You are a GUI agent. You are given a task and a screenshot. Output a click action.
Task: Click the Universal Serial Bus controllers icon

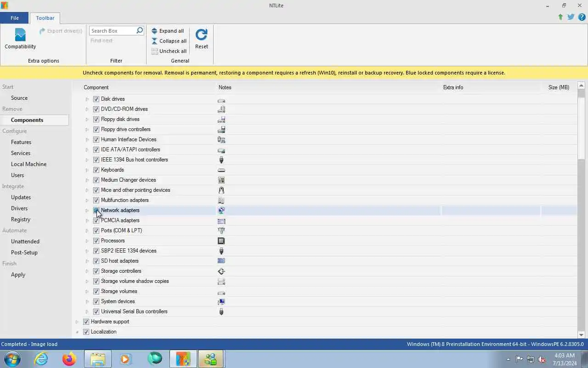coord(221,312)
